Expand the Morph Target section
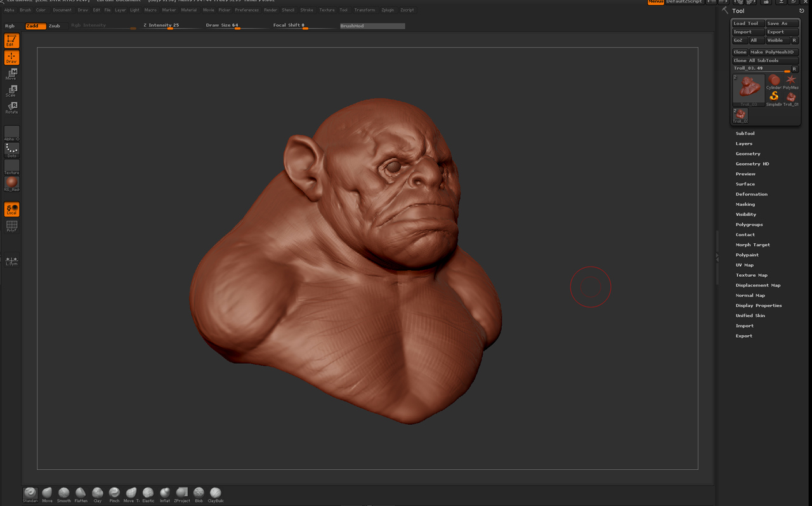The height and width of the screenshot is (506, 812). click(753, 245)
